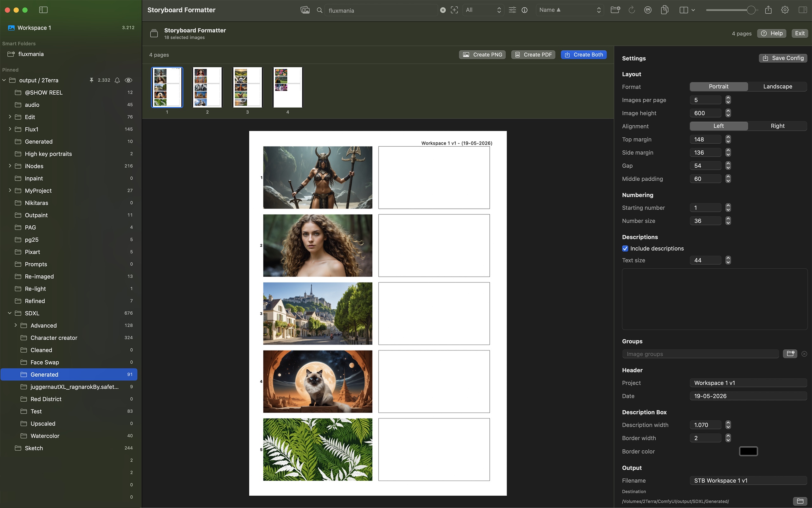Image resolution: width=812 pixels, height=508 pixels.
Task: Open the split view layout dropdown
Action: click(687, 10)
